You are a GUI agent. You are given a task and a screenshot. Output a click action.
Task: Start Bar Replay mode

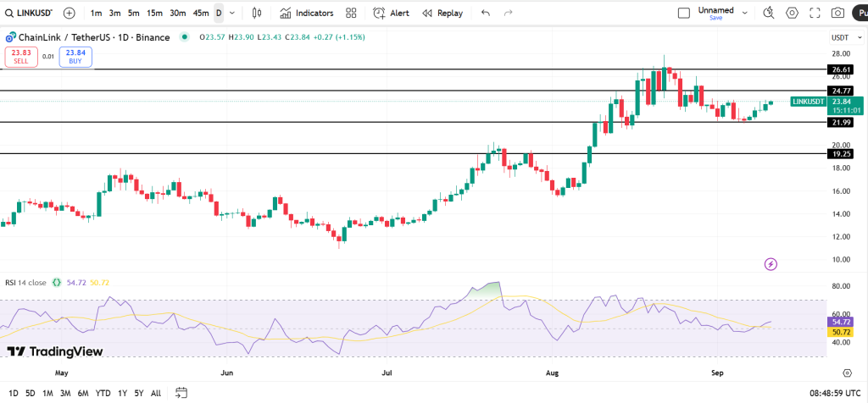(442, 13)
